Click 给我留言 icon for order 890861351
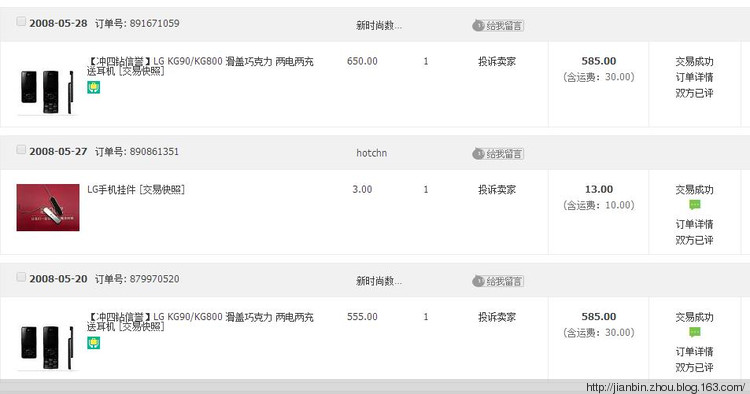The width and height of the screenshot is (750, 394). (x=498, y=154)
